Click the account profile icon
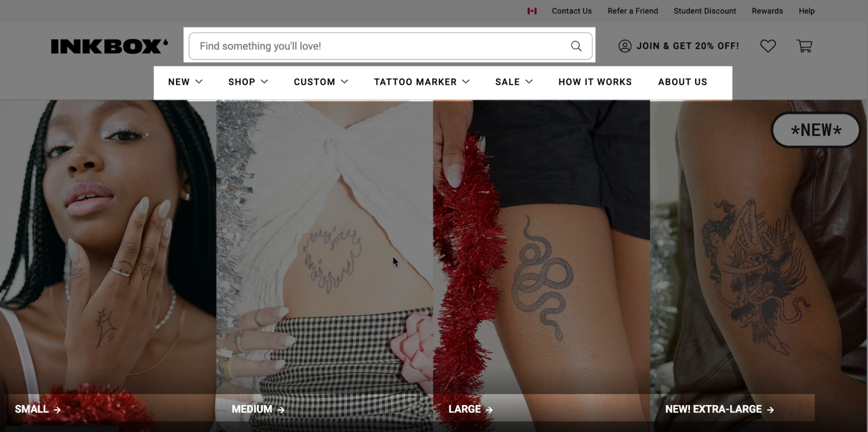 point(625,46)
